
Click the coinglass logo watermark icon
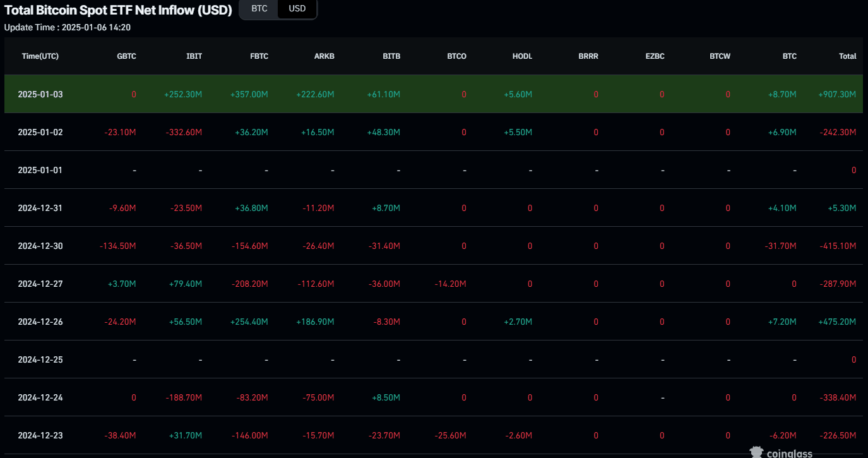[x=756, y=452]
